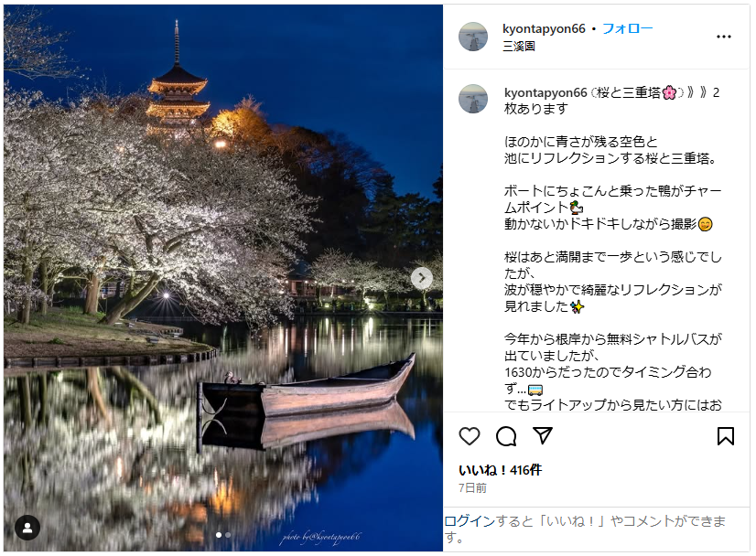Click the ログイン login link

click(x=470, y=521)
